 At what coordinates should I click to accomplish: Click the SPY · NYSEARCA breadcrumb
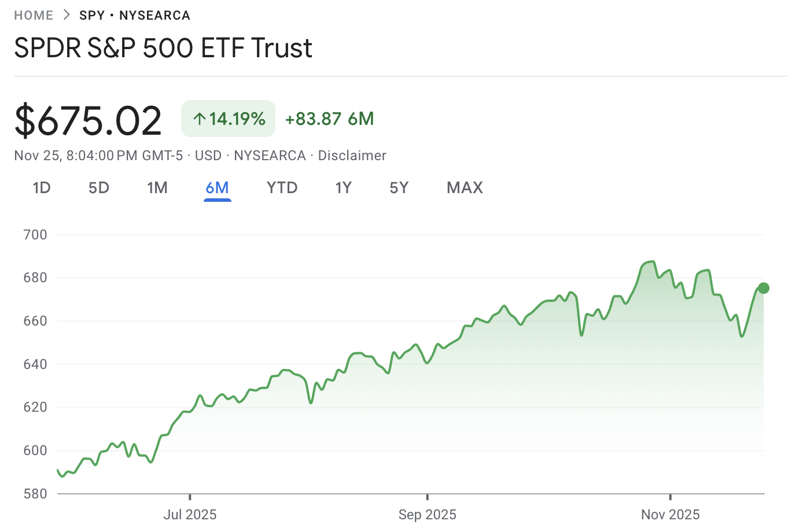pyautogui.click(x=134, y=14)
